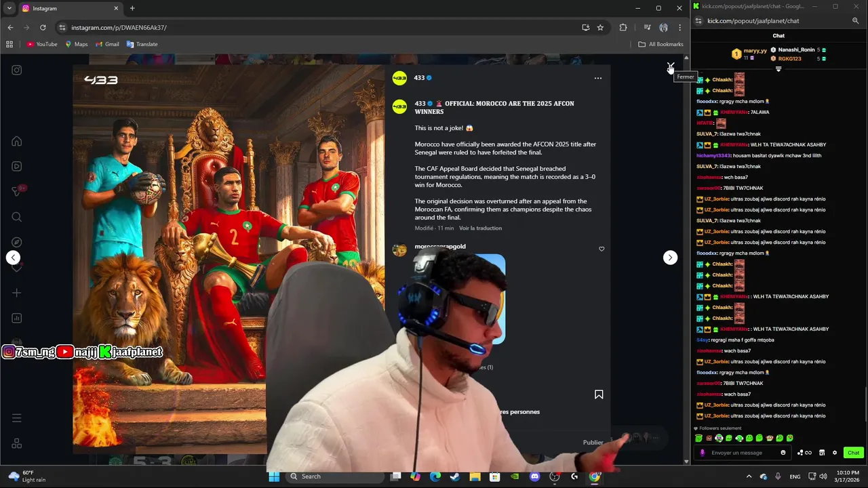Image resolution: width=868 pixels, height=488 pixels.
Task: Open 433 username in post header
Action: point(419,78)
